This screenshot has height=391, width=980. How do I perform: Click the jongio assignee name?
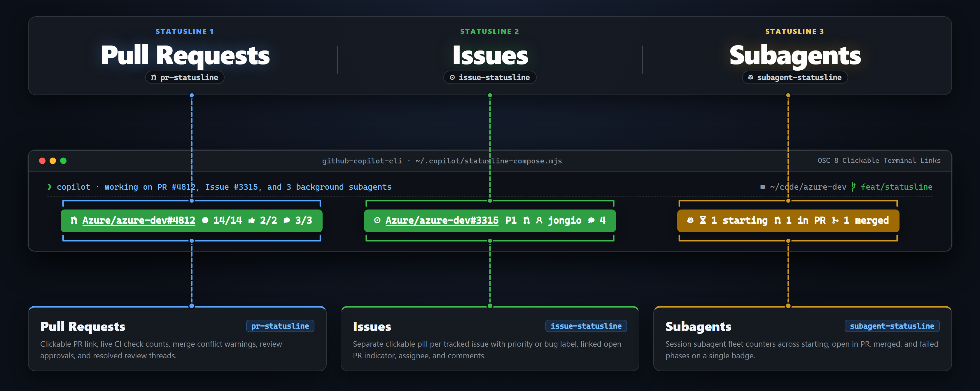click(x=565, y=221)
